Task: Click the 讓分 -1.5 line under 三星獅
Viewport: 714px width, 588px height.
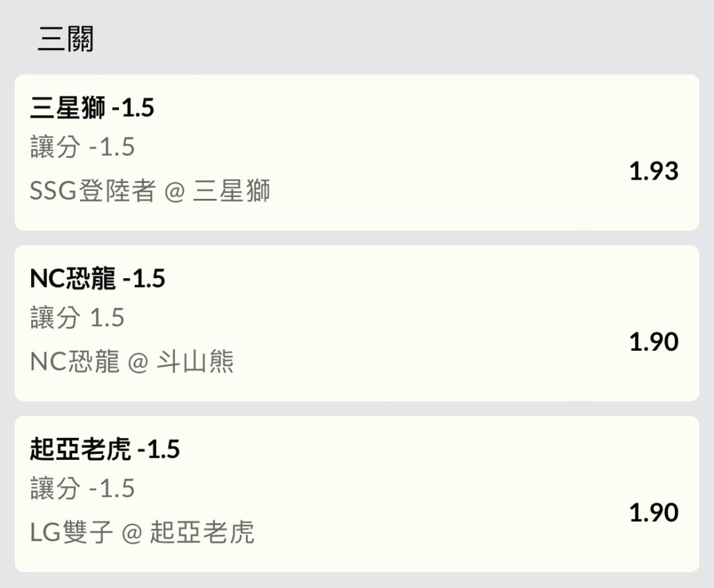Action: (83, 147)
